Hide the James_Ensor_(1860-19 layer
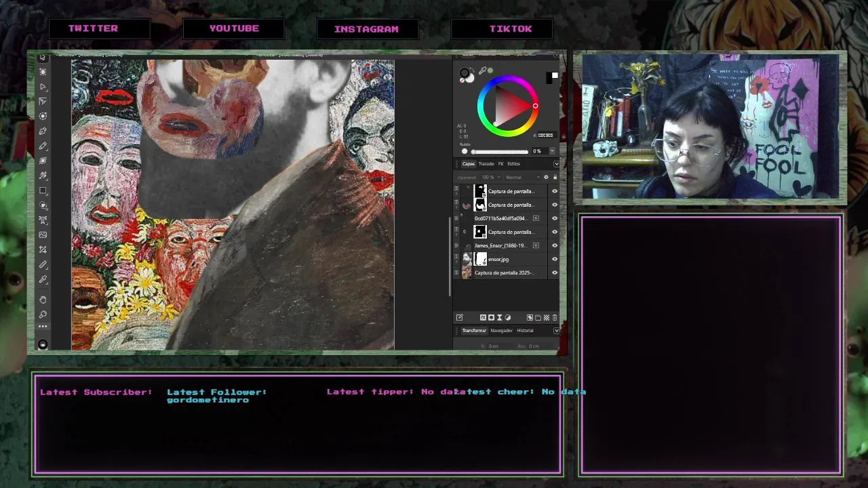The width and height of the screenshot is (868, 488). point(555,245)
